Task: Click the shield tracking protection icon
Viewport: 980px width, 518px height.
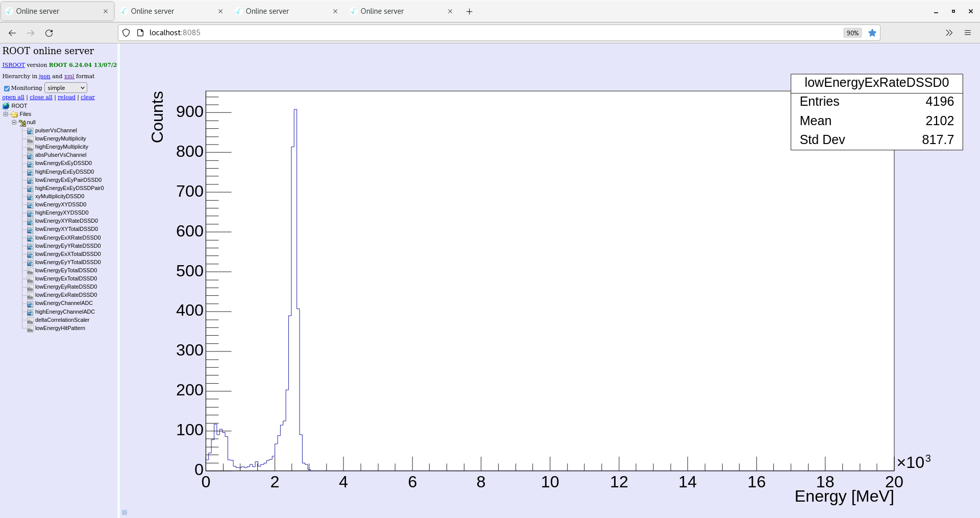Action: coord(126,33)
